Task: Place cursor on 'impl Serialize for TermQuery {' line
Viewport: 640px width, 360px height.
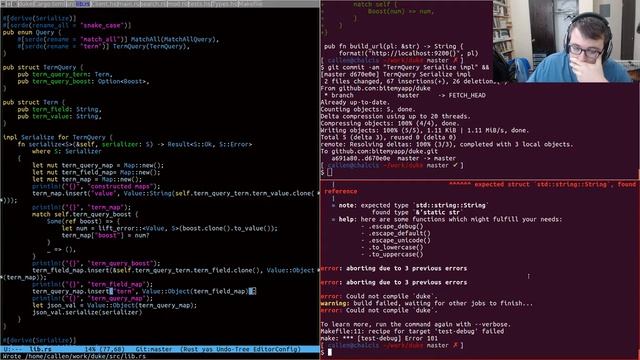Action: (x=58, y=138)
